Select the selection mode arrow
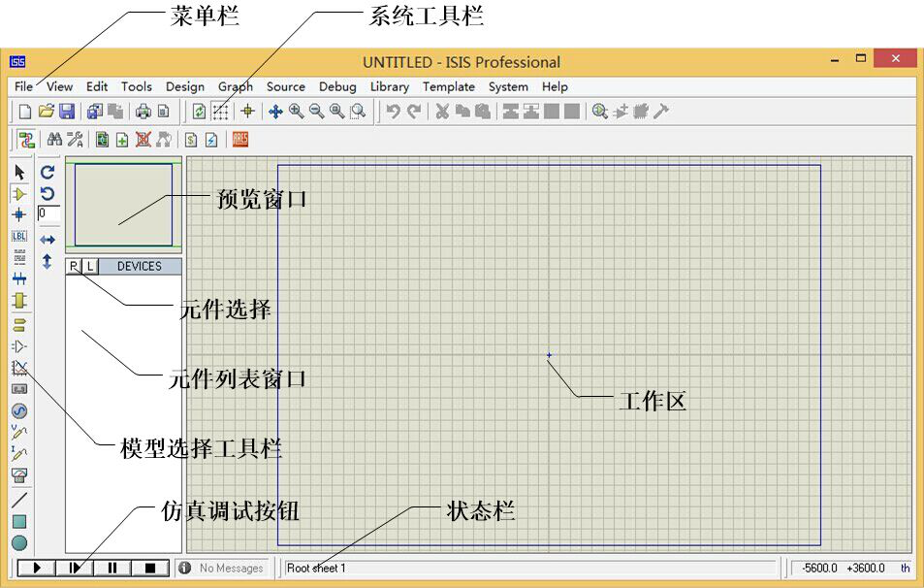This screenshot has height=588, width=924. click(x=19, y=172)
